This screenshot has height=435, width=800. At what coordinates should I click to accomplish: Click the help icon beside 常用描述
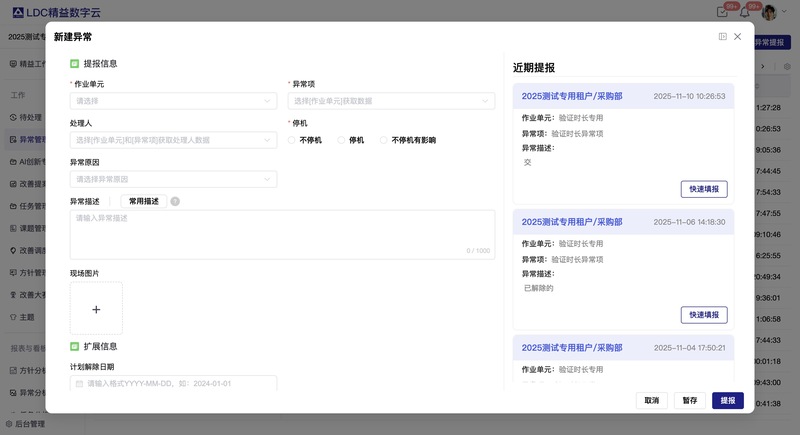175,201
